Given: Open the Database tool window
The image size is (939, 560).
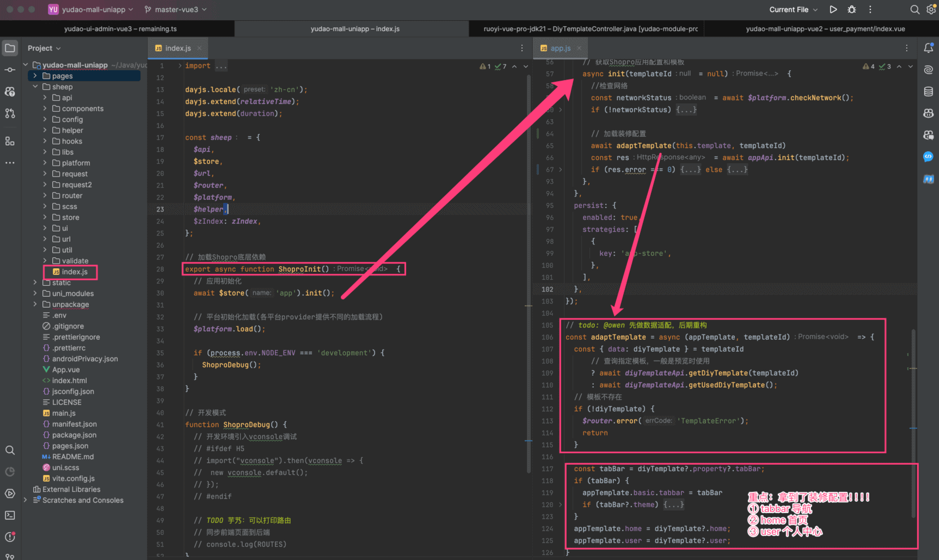Looking at the screenshot, I should [x=929, y=91].
